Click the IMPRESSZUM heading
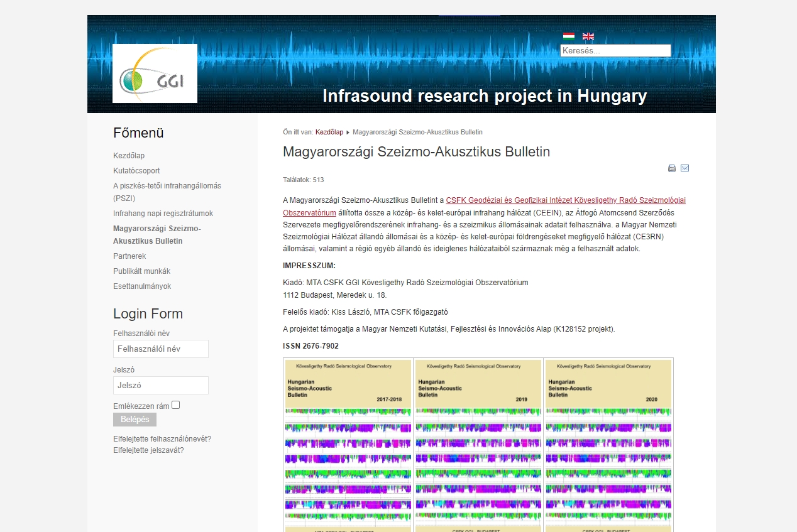 coord(309,266)
